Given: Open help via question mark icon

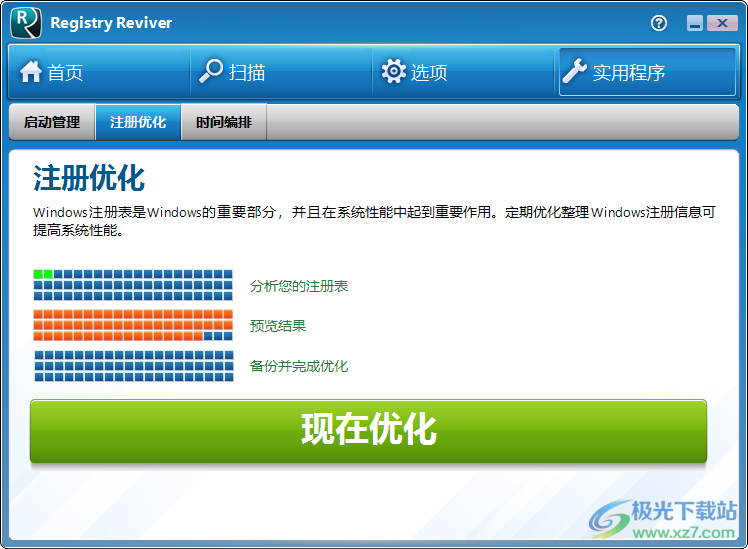Looking at the screenshot, I should pyautogui.click(x=659, y=23).
